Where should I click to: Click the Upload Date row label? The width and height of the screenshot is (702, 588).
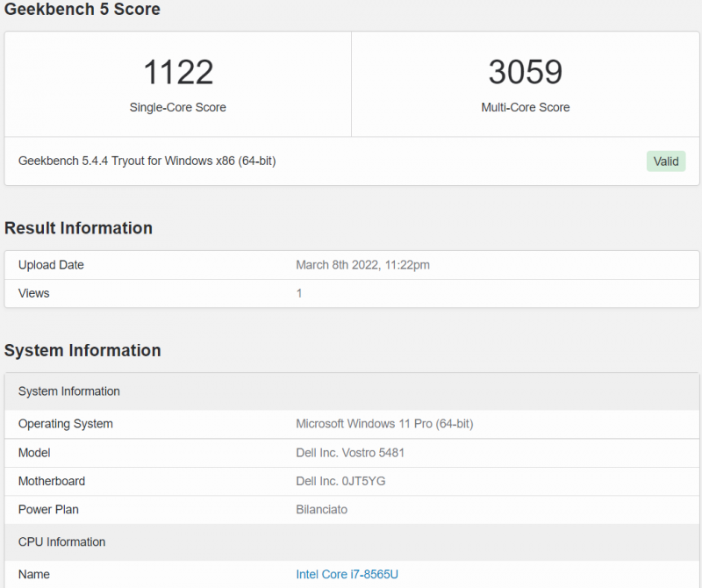pyautogui.click(x=51, y=265)
